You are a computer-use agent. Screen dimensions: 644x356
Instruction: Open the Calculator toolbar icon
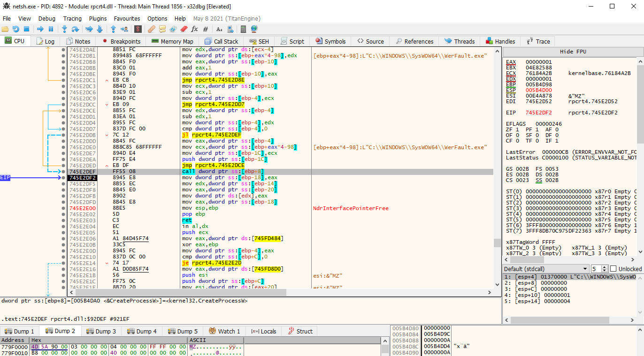(x=243, y=29)
